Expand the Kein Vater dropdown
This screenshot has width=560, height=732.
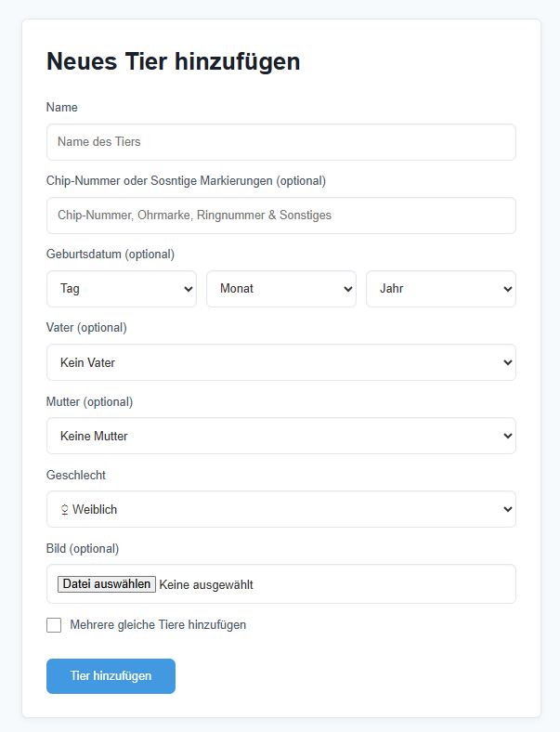point(281,362)
